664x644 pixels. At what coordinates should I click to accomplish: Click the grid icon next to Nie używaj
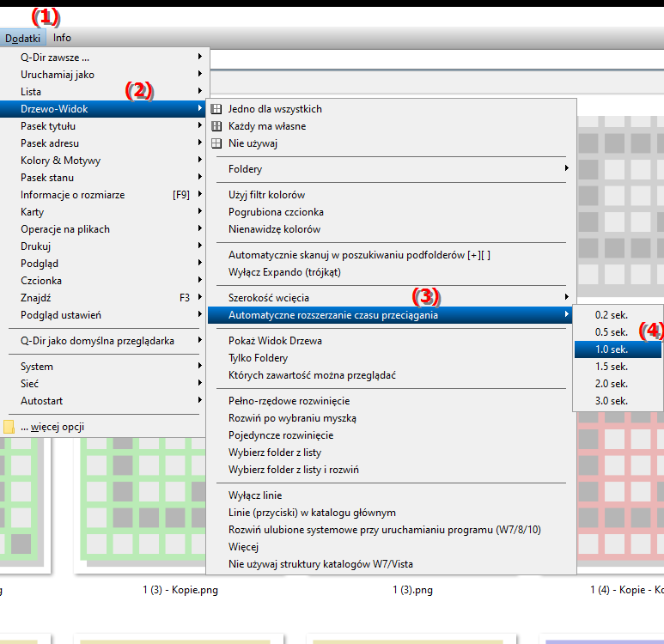tap(216, 143)
